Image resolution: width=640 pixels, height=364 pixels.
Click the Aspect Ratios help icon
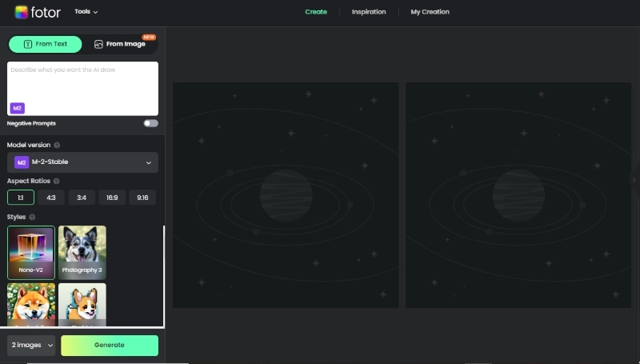click(x=56, y=181)
